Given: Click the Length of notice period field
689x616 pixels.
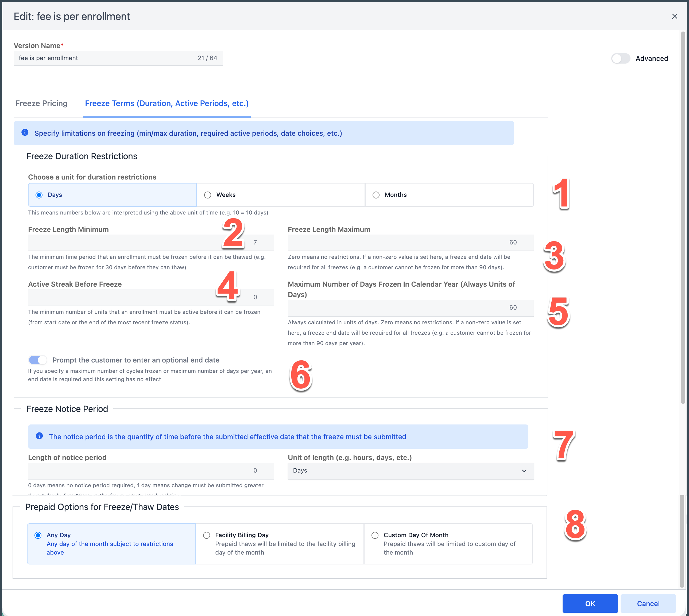Looking at the screenshot, I should click(151, 470).
